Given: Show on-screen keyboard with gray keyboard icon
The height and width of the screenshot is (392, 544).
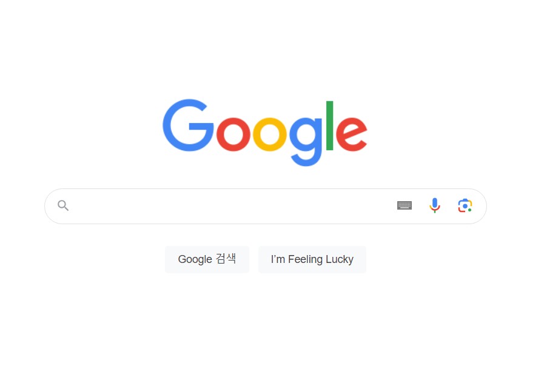Looking at the screenshot, I should click(x=404, y=205).
